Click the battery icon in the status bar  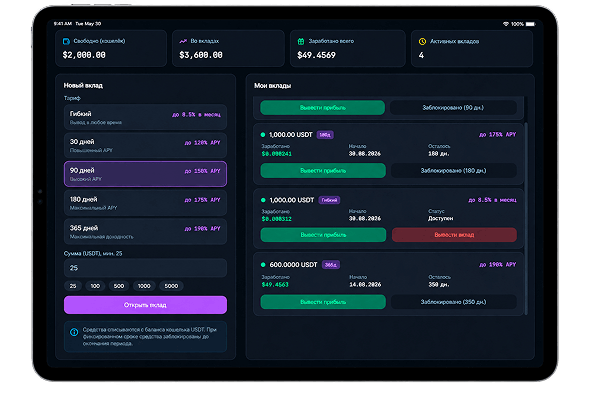(530, 24)
